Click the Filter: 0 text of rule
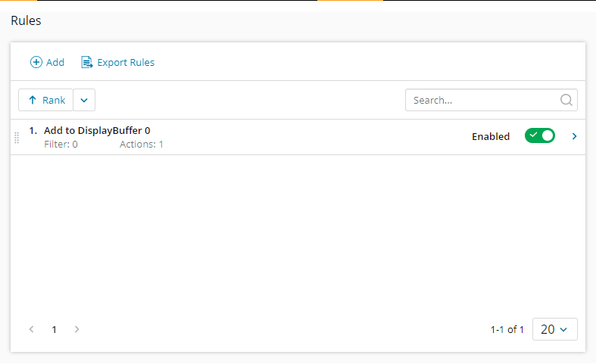Image resolution: width=596 pixels, height=364 pixels. pos(61,144)
